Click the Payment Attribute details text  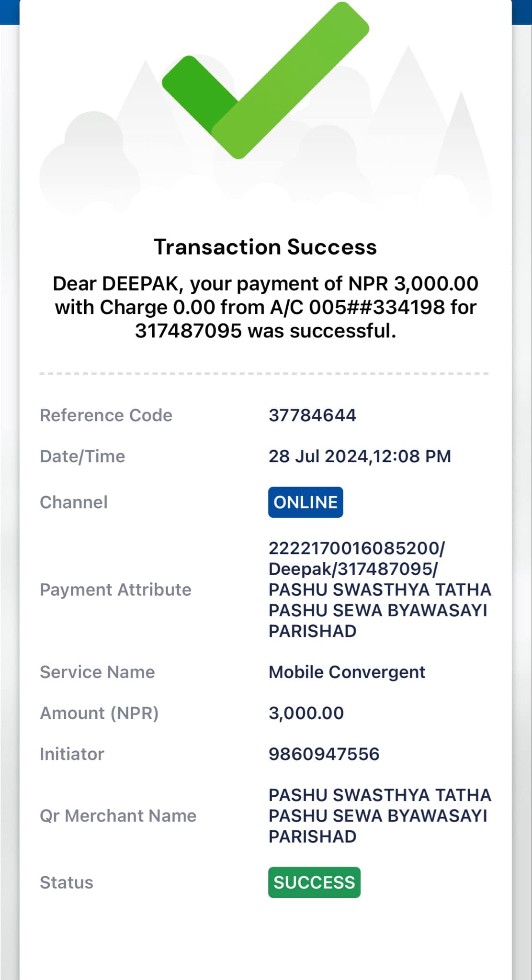[380, 590]
